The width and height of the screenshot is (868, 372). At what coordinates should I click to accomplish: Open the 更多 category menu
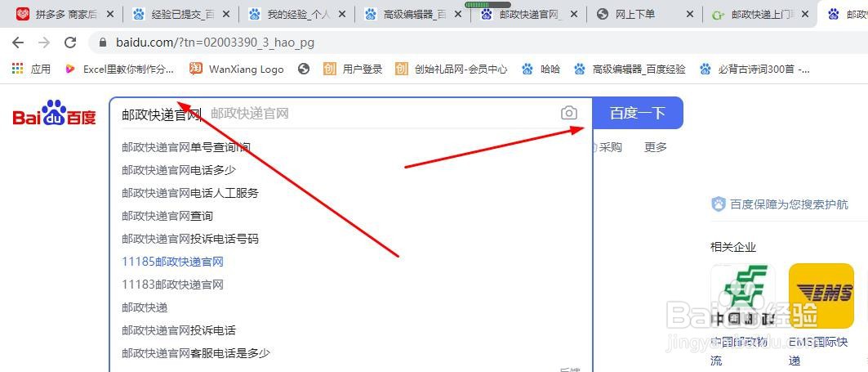pos(656,147)
